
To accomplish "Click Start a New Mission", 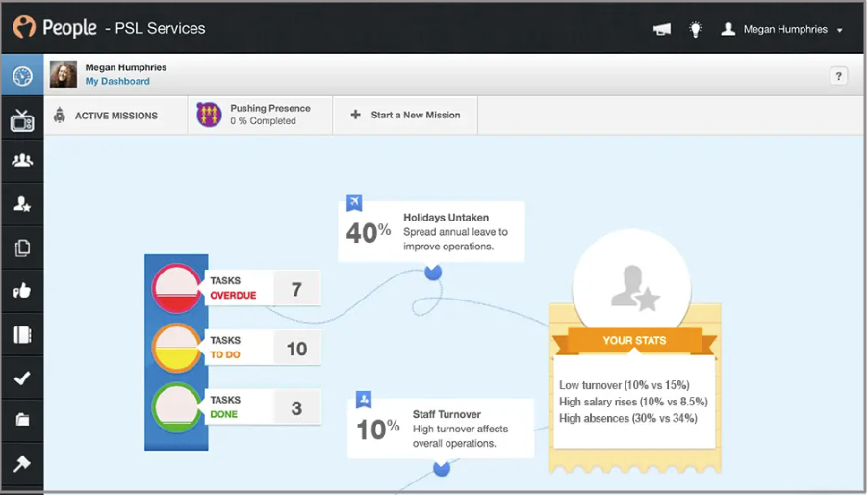I will pyautogui.click(x=405, y=116).
